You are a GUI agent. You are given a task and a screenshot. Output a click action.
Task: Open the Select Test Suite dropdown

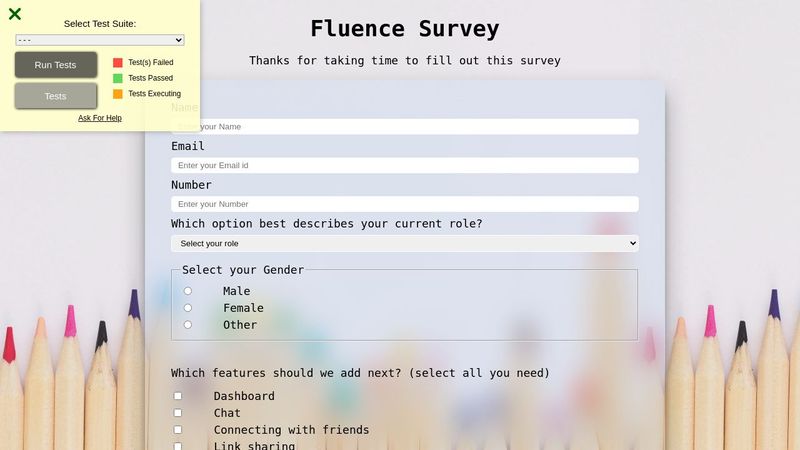pos(100,40)
